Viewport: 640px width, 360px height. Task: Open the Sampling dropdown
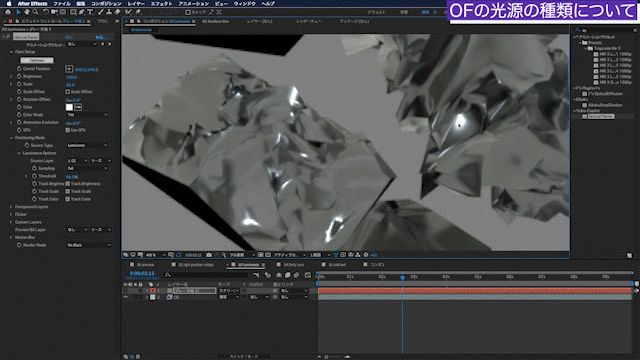click(x=87, y=168)
